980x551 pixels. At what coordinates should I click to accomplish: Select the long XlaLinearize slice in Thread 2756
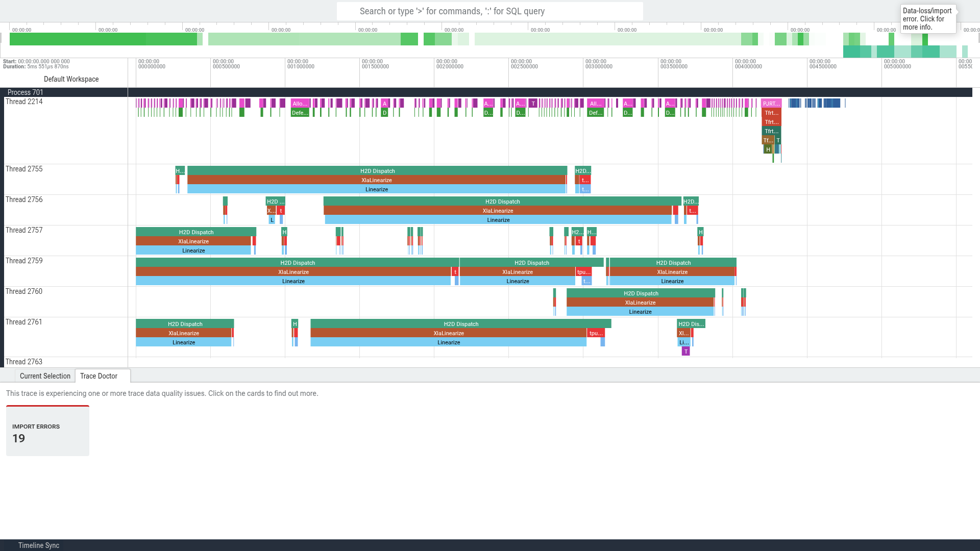click(498, 211)
